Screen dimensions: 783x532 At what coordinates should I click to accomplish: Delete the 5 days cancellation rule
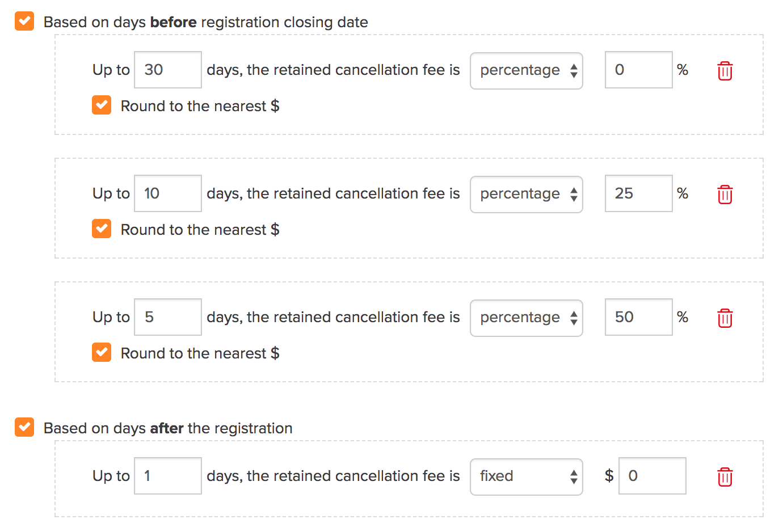point(725,318)
